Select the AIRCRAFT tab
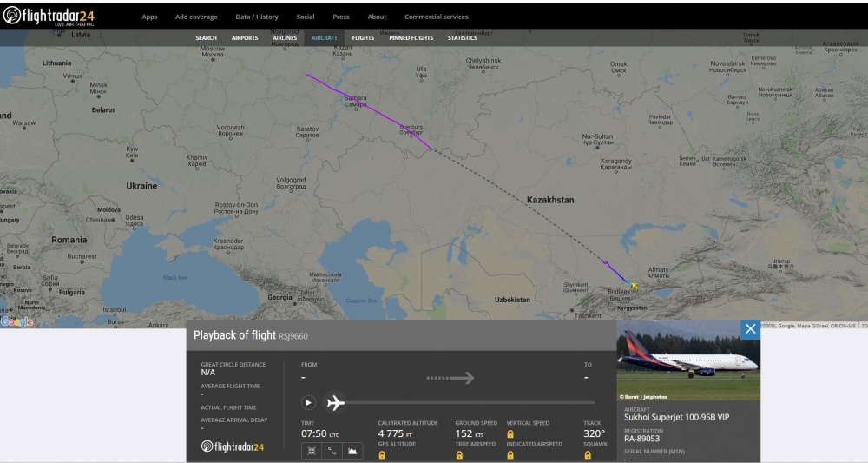Viewport: 868px width, 463px height. coord(325,37)
